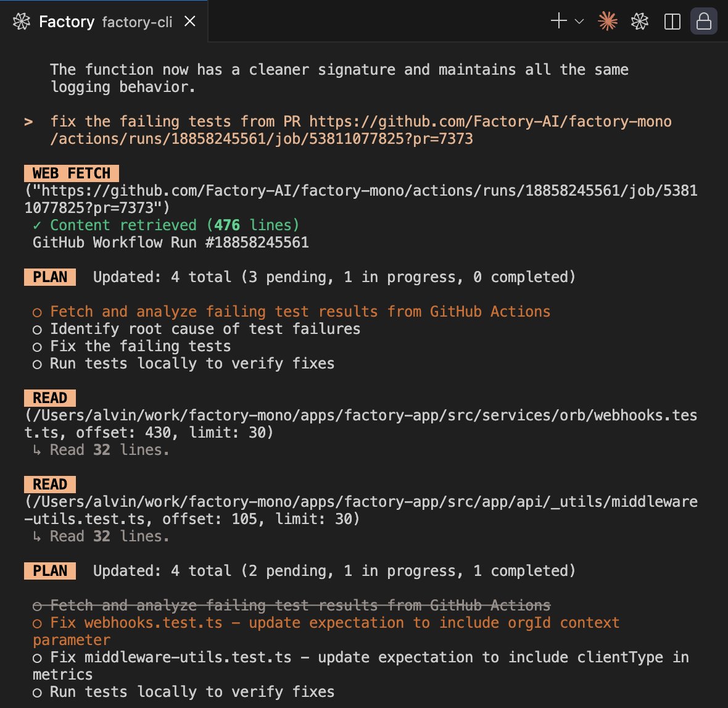Close the factory-cli tab
The height and width of the screenshot is (708, 728).
pyautogui.click(x=190, y=22)
